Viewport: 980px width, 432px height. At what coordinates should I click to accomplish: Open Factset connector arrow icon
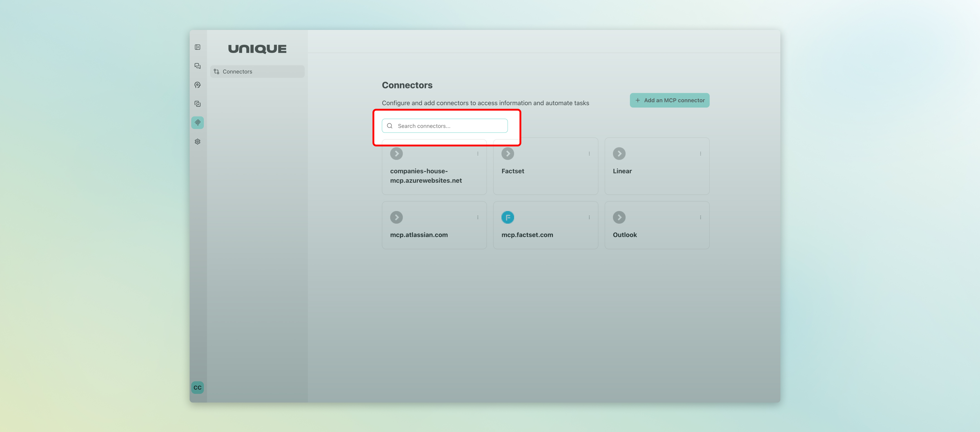point(508,153)
